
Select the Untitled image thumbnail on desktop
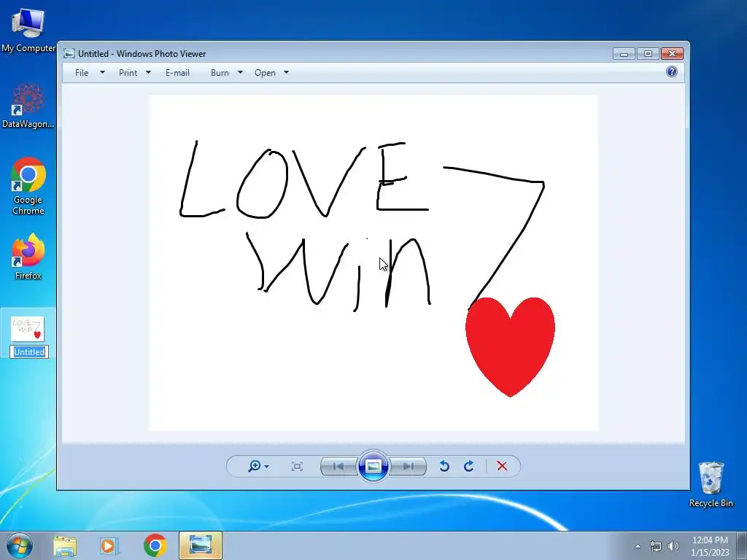[28, 329]
